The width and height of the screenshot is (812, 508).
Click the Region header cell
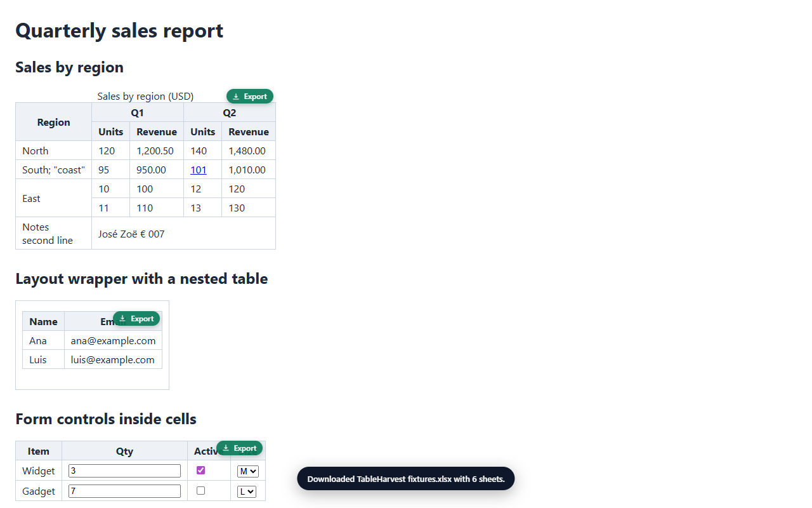coord(54,122)
